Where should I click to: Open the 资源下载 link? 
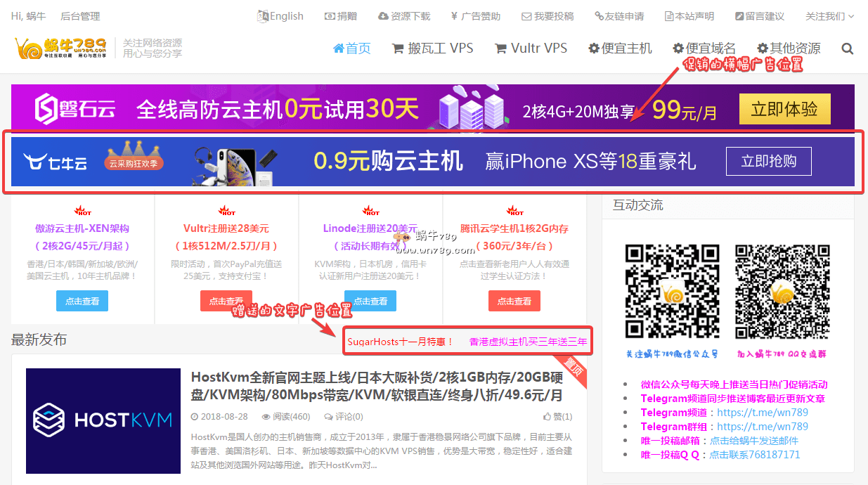click(x=404, y=15)
